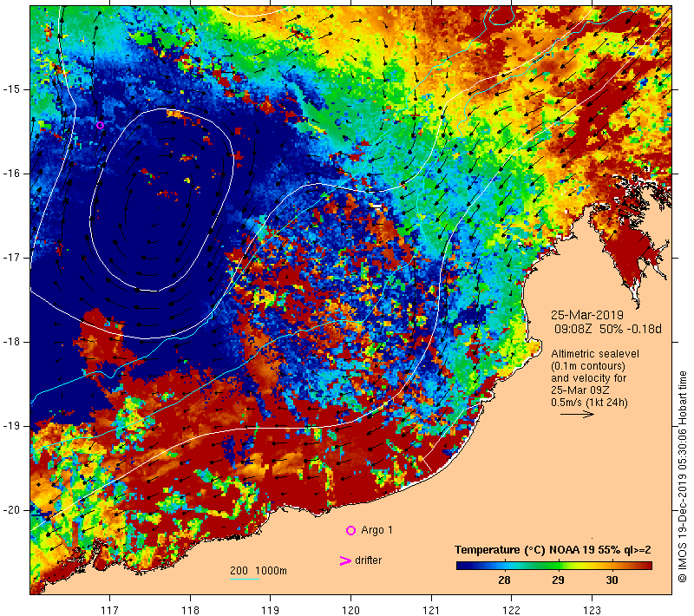The width and height of the screenshot is (694, 616).
Task: Click the '25-Mar 09Z' caption line
Action: click(x=580, y=390)
